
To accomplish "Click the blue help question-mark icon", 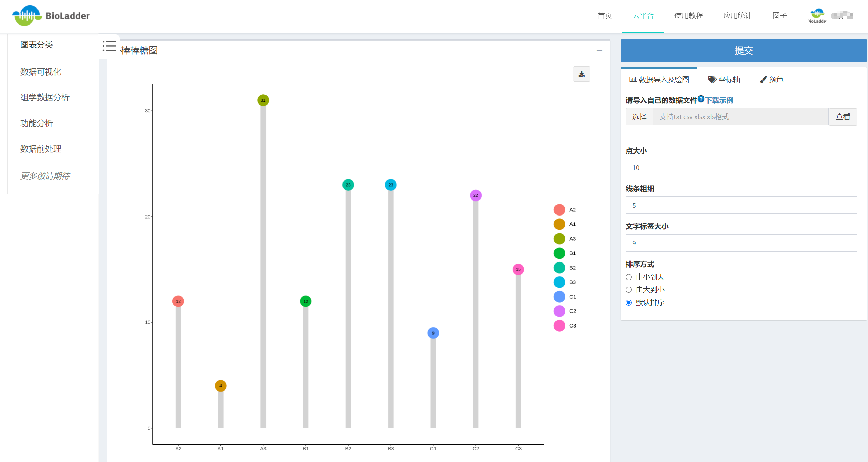I will click(701, 99).
